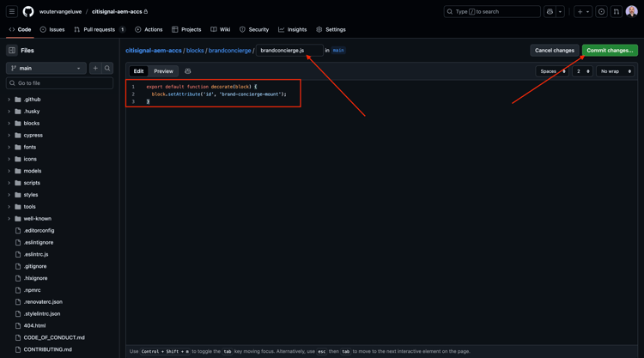Open pull requests icon in header
This screenshot has width=644, height=358.
(x=616, y=11)
